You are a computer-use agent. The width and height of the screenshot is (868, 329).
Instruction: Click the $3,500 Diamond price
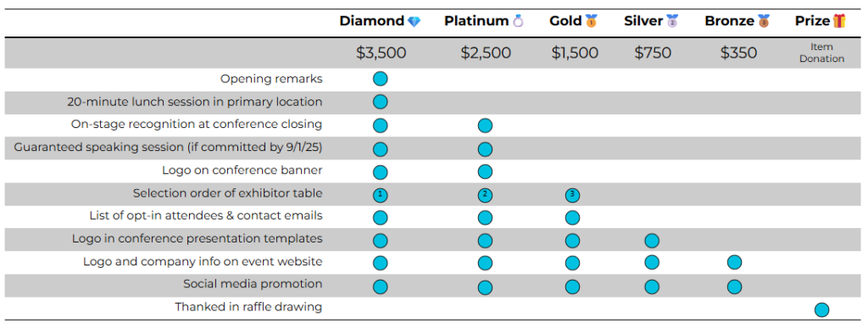tap(381, 53)
